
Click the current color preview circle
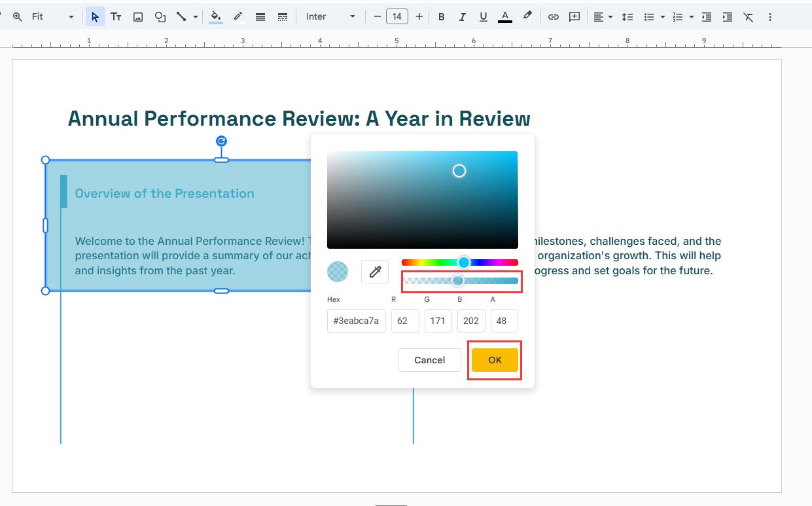pyautogui.click(x=338, y=272)
